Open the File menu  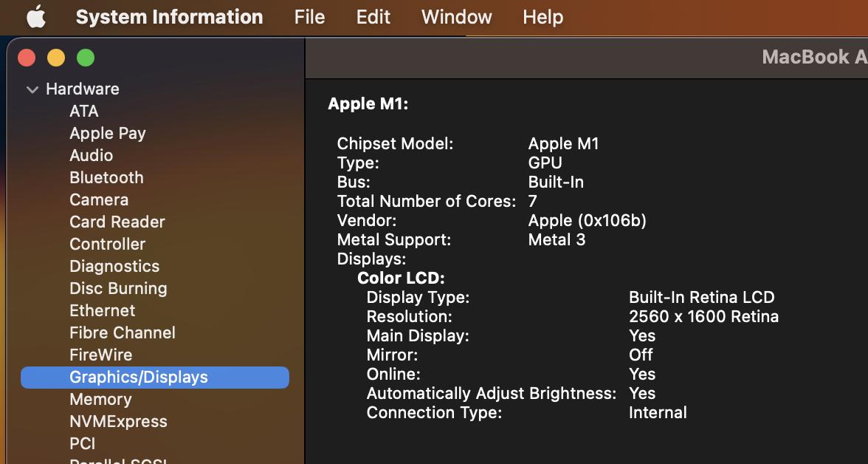click(x=309, y=17)
